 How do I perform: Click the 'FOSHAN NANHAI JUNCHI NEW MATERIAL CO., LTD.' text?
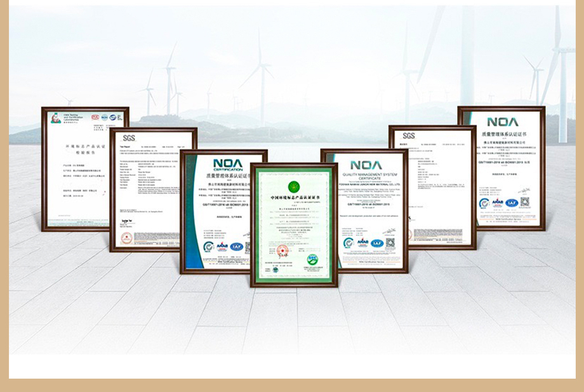tap(369, 185)
